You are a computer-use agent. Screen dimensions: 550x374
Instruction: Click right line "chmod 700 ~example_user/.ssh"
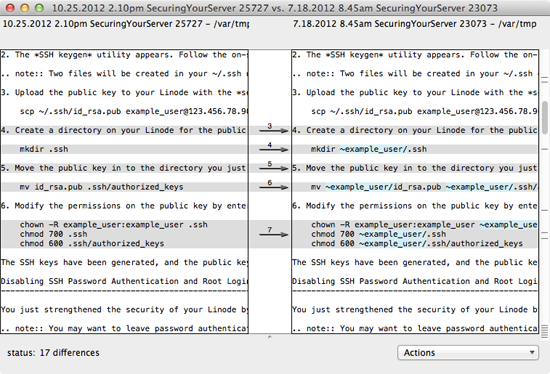[378, 234]
